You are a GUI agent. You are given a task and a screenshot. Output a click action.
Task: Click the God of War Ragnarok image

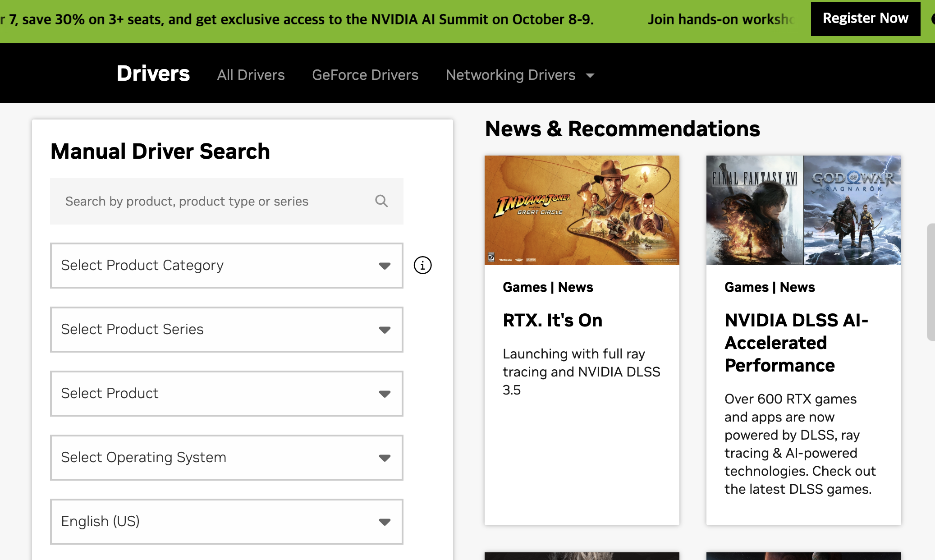tap(852, 210)
